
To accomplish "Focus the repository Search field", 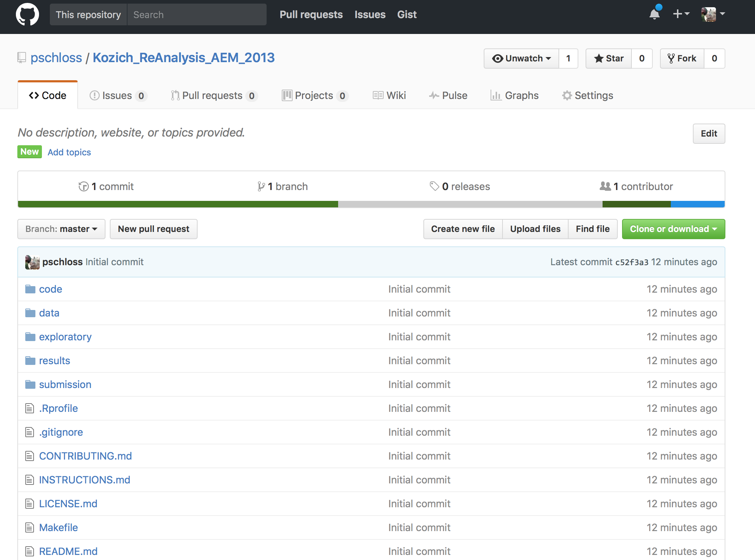I will tap(197, 14).
